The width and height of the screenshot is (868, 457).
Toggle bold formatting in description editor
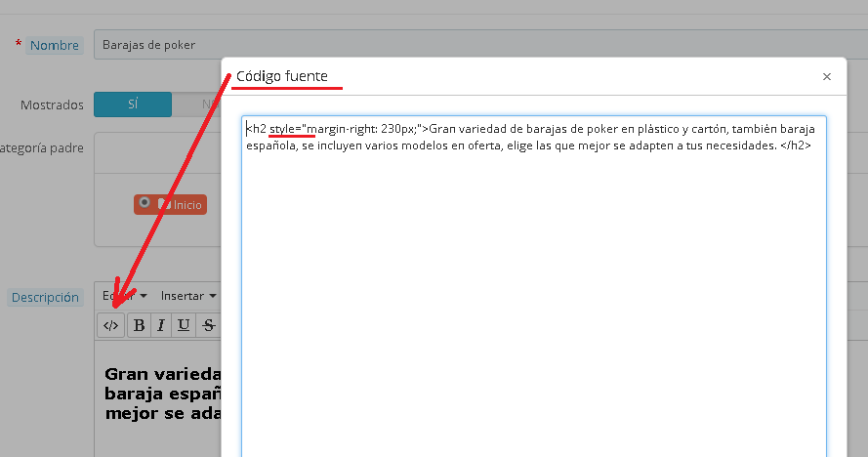139,325
